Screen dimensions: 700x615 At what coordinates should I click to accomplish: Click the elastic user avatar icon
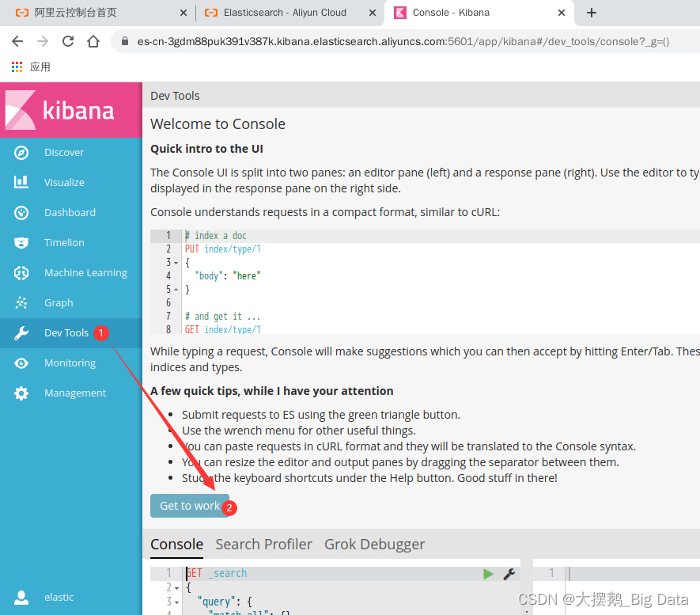[x=21, y=597]
